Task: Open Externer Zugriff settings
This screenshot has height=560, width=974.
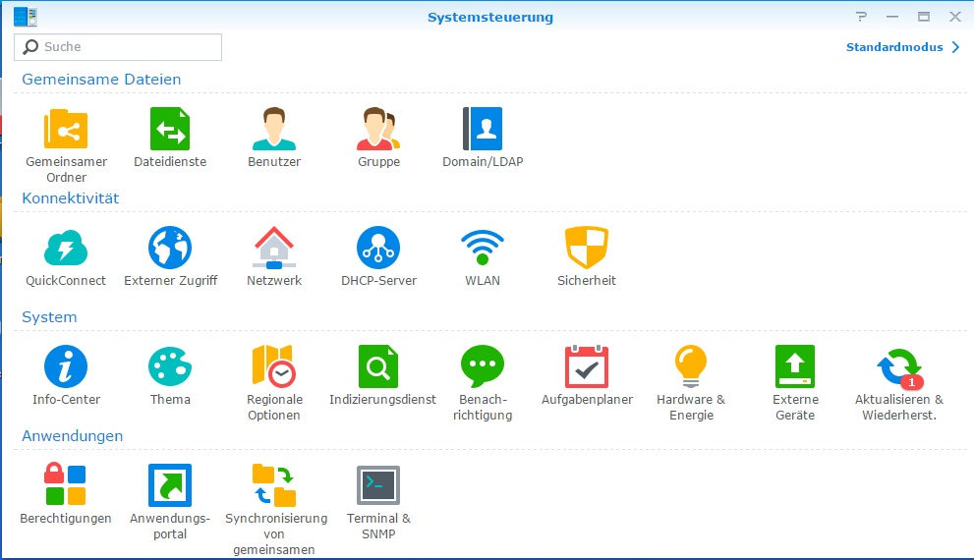Action: (x=170, y=248)
